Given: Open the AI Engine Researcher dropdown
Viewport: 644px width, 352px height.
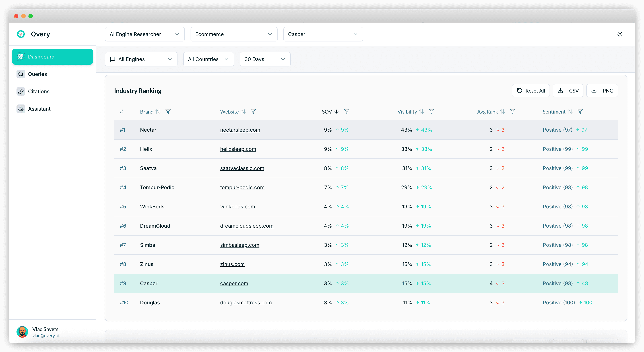Looking at the screenshot, I should coord(145,34).
